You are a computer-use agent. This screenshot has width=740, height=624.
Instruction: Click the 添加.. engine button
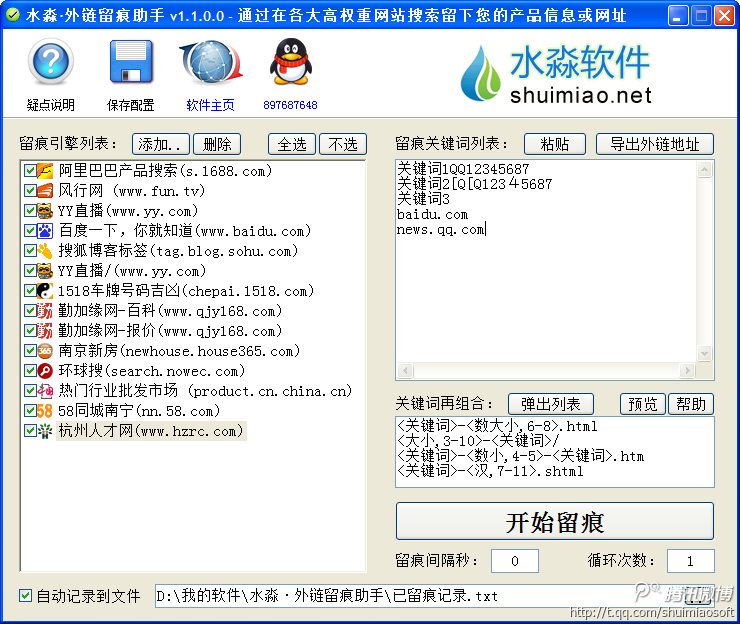point(160,144)
